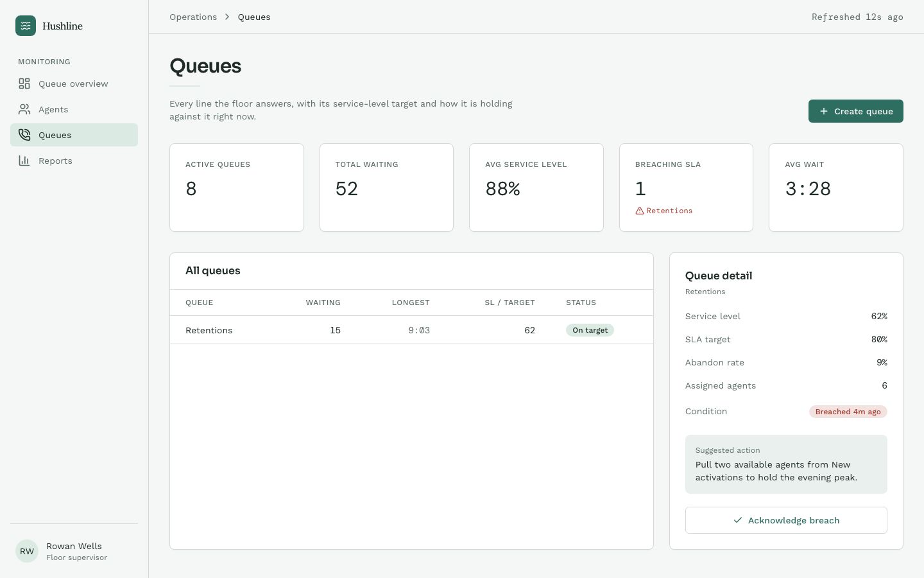This screenshot has width=924, height=578.
Task: Click the SLA target value 80%
Action: tap(879, 339)
